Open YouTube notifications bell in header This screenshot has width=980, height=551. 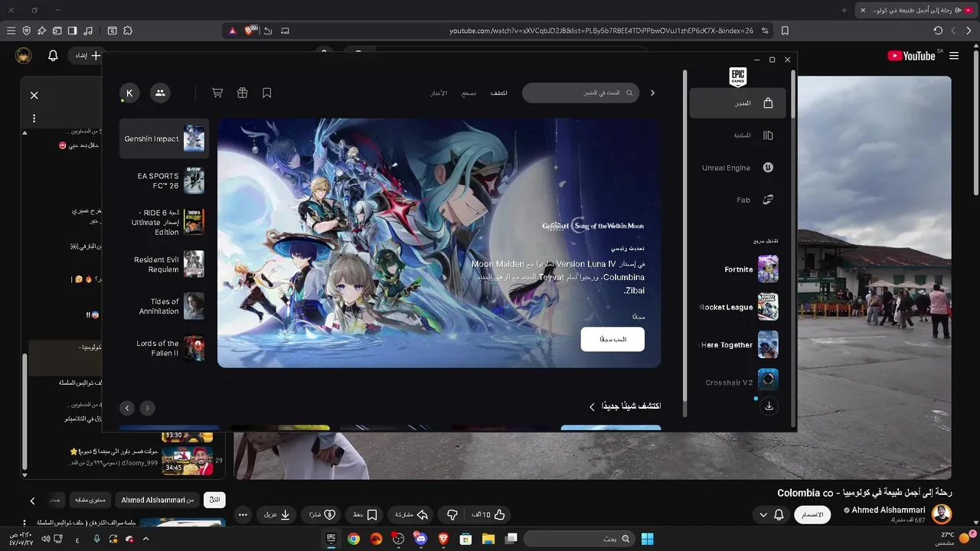pos(53,56)
